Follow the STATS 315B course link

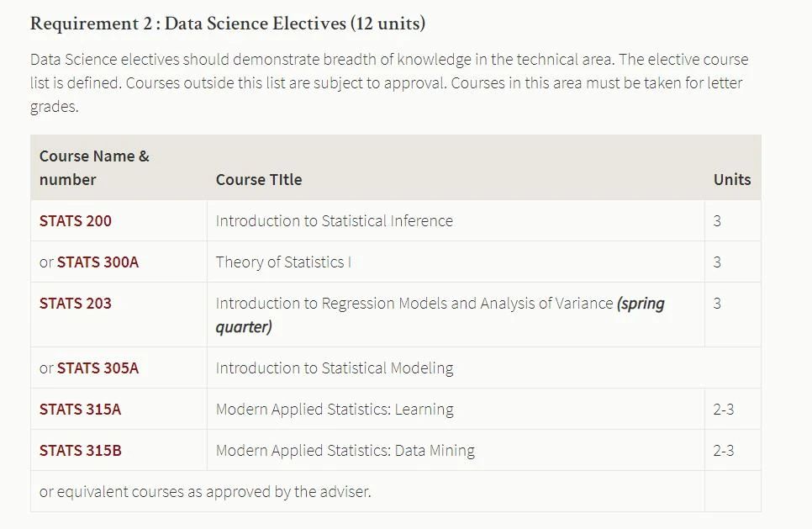[x=80, y=450]
